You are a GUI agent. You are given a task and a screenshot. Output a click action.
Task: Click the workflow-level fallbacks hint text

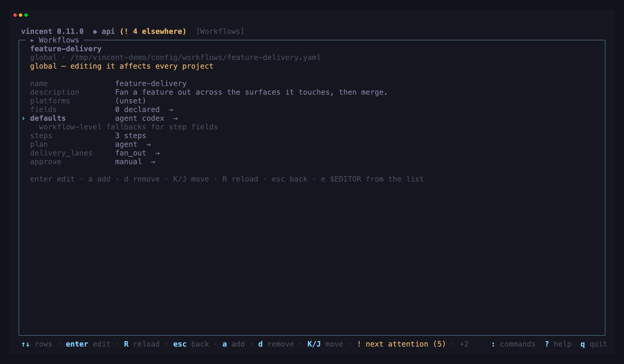(x=128, y=127)
